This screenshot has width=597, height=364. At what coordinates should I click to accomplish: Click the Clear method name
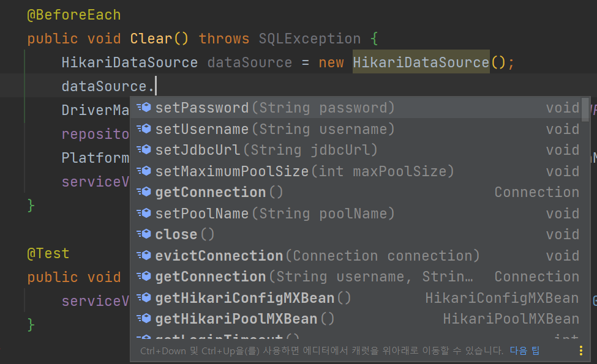[x=151, y=39]
